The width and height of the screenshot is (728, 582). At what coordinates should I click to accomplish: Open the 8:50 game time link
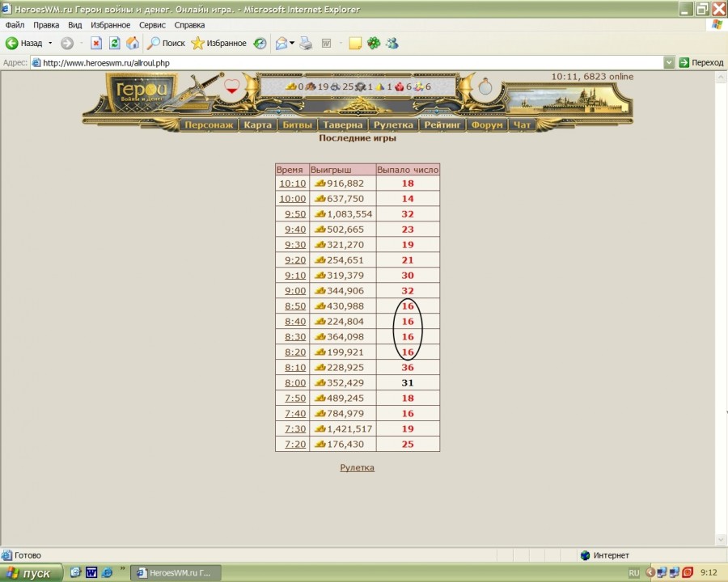pyautogui.click(x=295, y=306)
